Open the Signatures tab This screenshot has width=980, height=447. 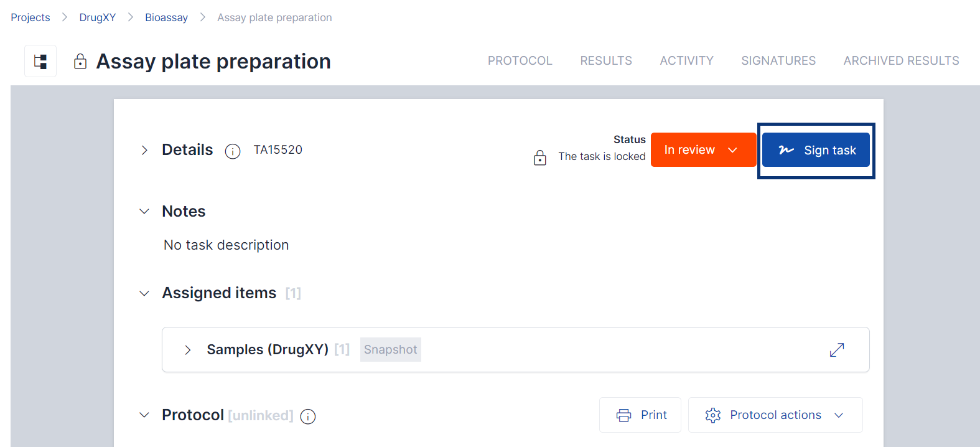[x=778, y=61]
